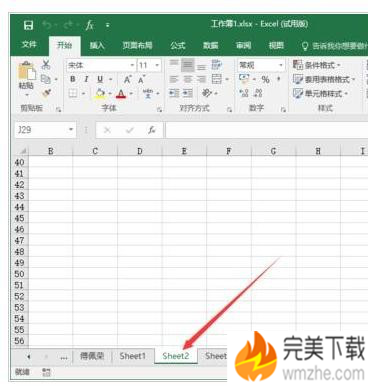The image size is (368, 392).
Task: Click the Borders icon
Action: click(x=73, y=93)
